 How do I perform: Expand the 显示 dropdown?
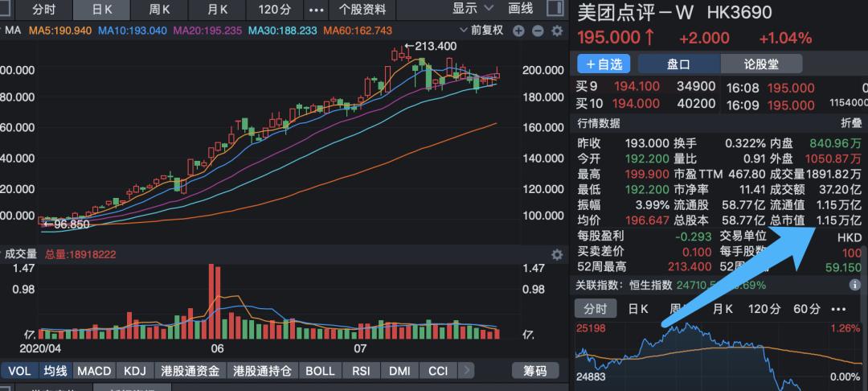473,9
